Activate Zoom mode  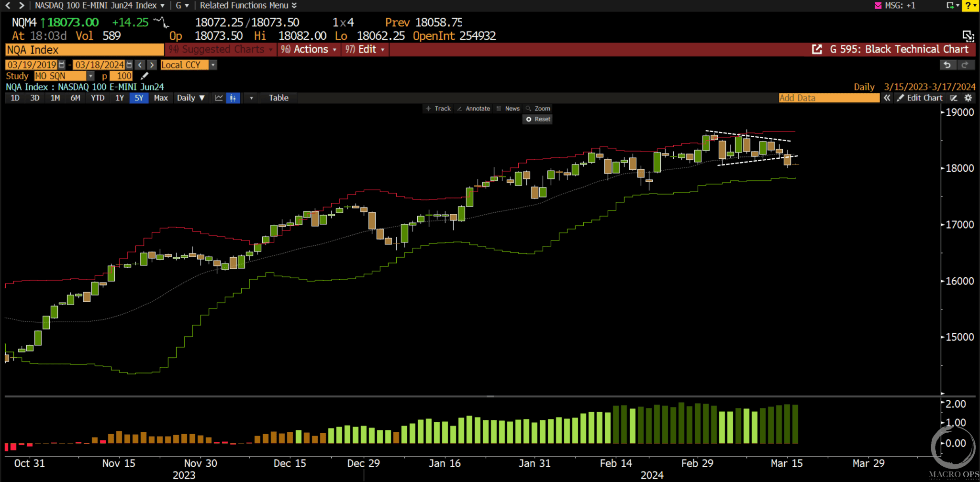(538, 109)
